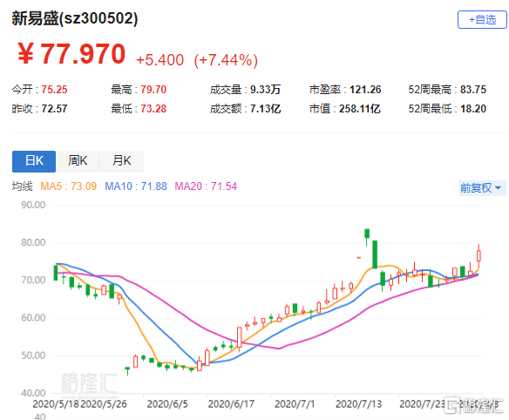Click the current price ¥77.970
The image size is (509, 420).
[71, 54]
